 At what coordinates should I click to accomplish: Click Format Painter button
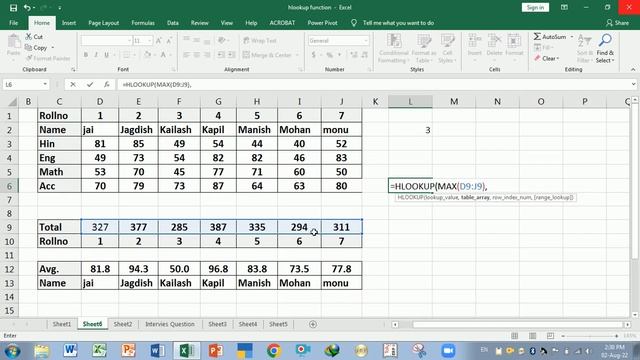[x=47, y=58]
